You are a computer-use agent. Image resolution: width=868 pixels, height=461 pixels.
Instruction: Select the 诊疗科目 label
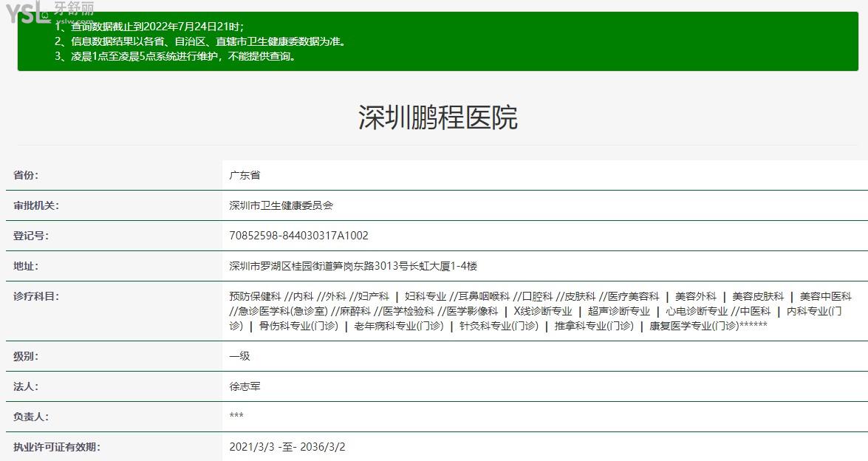point(36,297)
